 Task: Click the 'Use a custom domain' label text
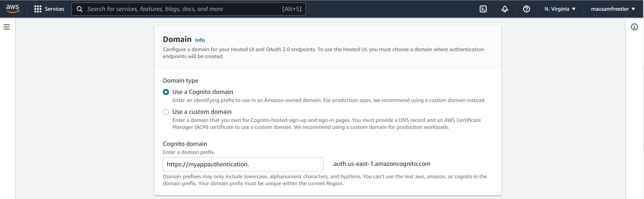[x=202, y=112]
